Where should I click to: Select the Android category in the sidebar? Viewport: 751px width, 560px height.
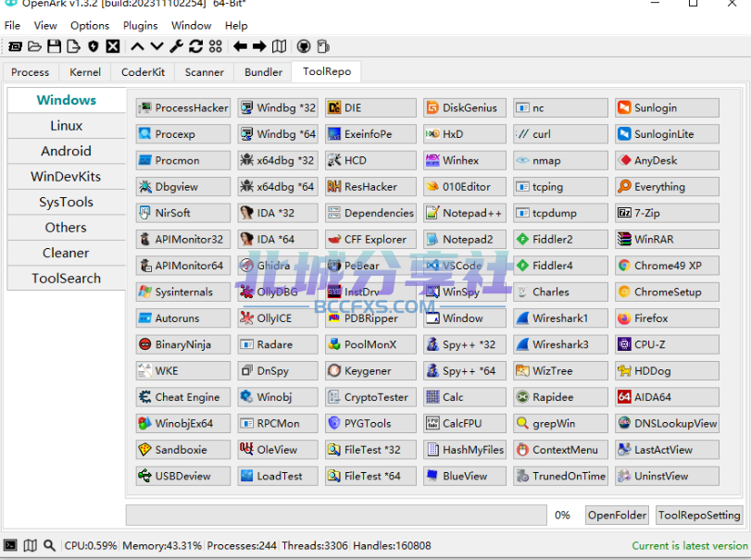pos(66,151)
